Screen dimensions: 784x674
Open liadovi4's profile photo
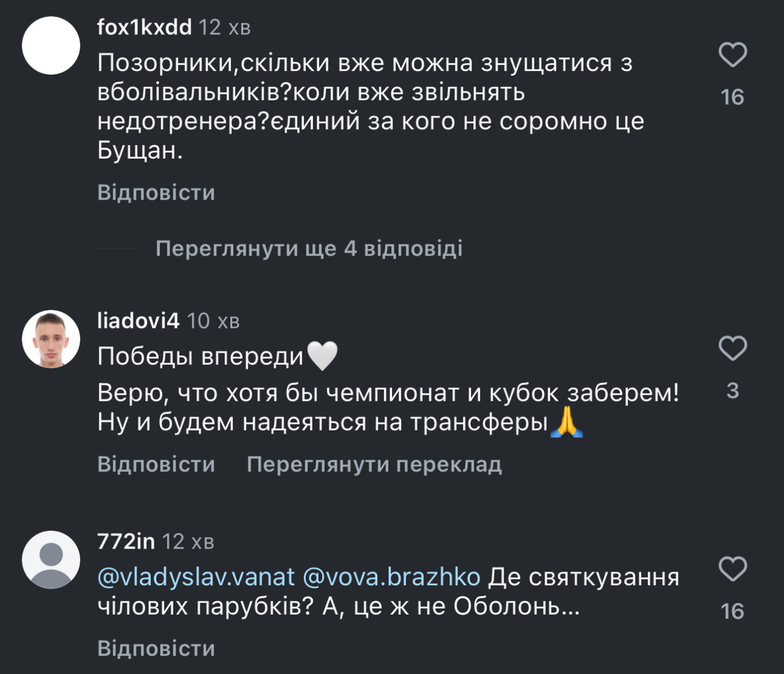point(51,339)
